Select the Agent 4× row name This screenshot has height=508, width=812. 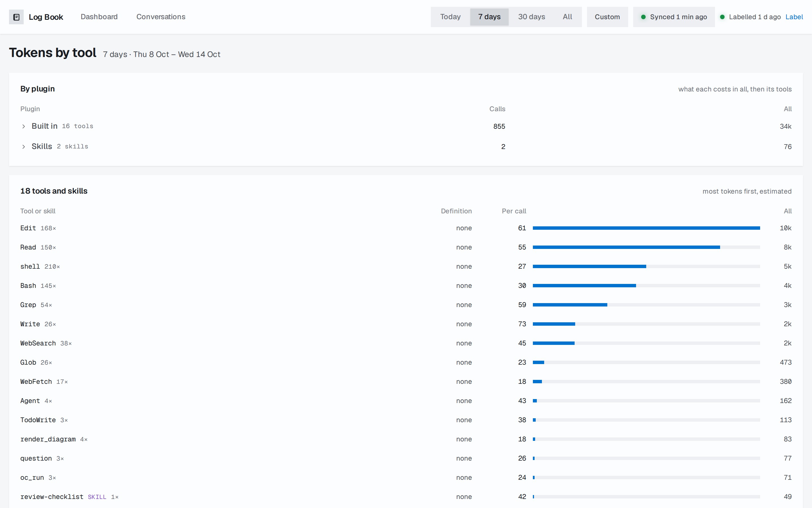pyautogui.click(x=36, y=400)
